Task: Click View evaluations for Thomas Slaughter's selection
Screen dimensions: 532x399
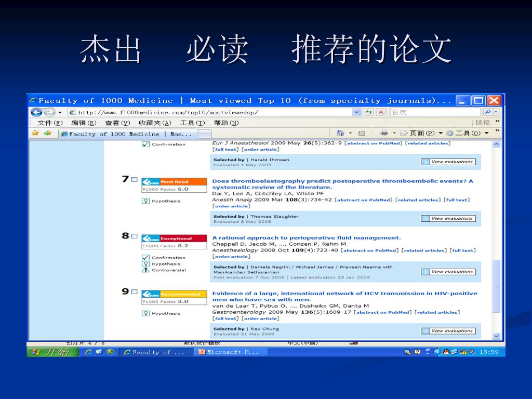Action: click(x=448, y=219)
